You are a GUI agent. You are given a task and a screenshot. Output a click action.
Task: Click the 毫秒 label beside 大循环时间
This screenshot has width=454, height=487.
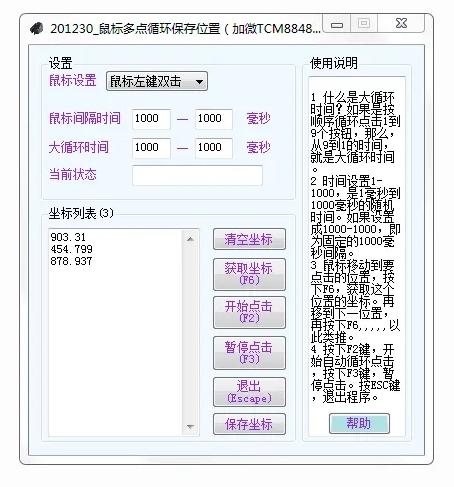[259, 147]
